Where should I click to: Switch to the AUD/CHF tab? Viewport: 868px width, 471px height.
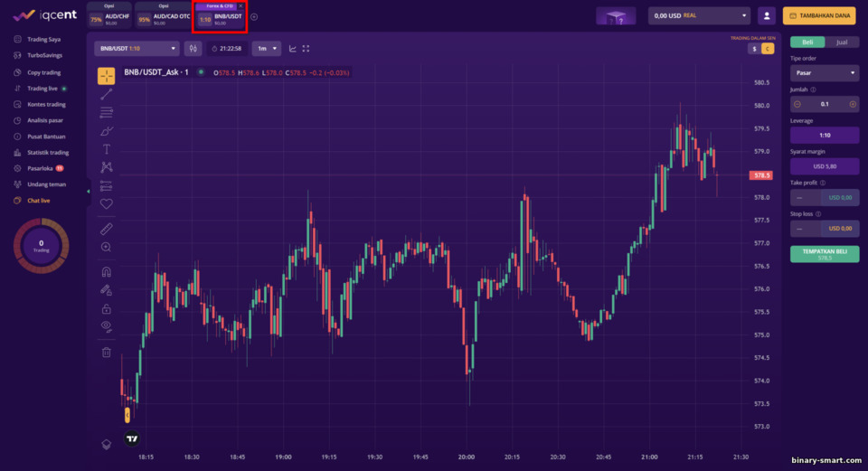[109, 16]
